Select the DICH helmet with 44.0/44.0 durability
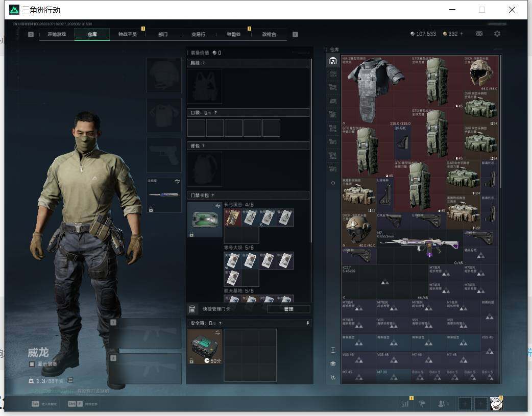The height and width of the screenshot is (416, 532). 480,73
